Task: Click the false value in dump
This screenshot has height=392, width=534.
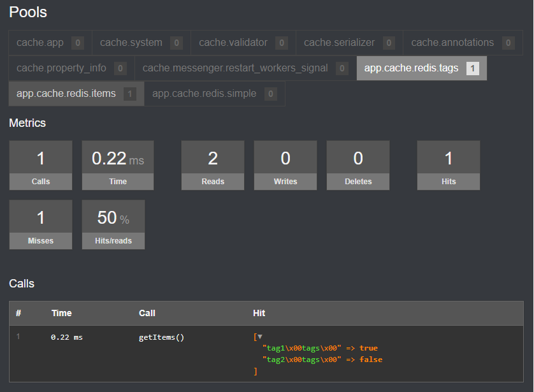Action: pyautogui.click(x=371, y=359)
